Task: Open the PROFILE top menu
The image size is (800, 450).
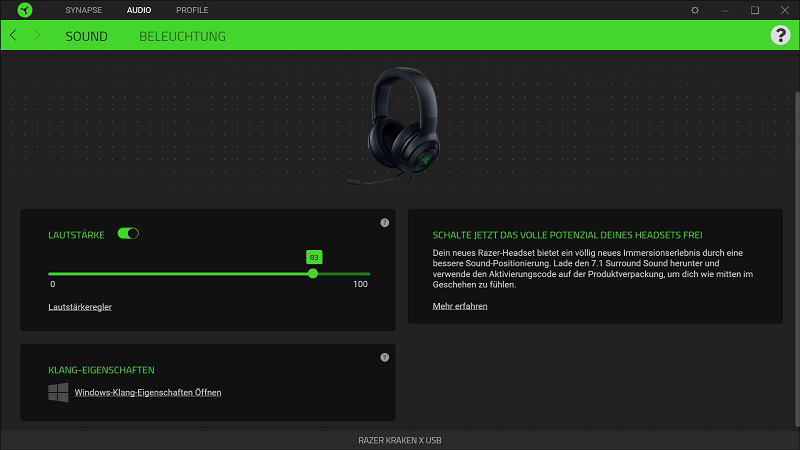Action: click(192, 10)
